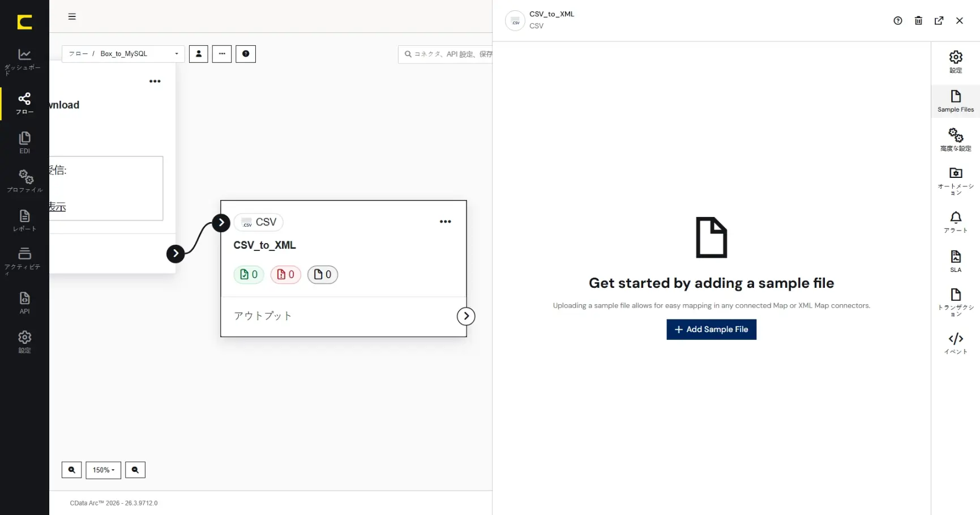980x515 pixels.
Task: Click the output port arrow beside アウトプット
Action: (466, 316)
